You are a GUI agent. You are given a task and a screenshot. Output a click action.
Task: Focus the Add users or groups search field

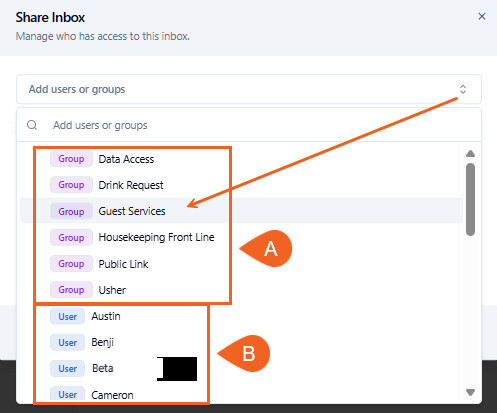(249, 125)
